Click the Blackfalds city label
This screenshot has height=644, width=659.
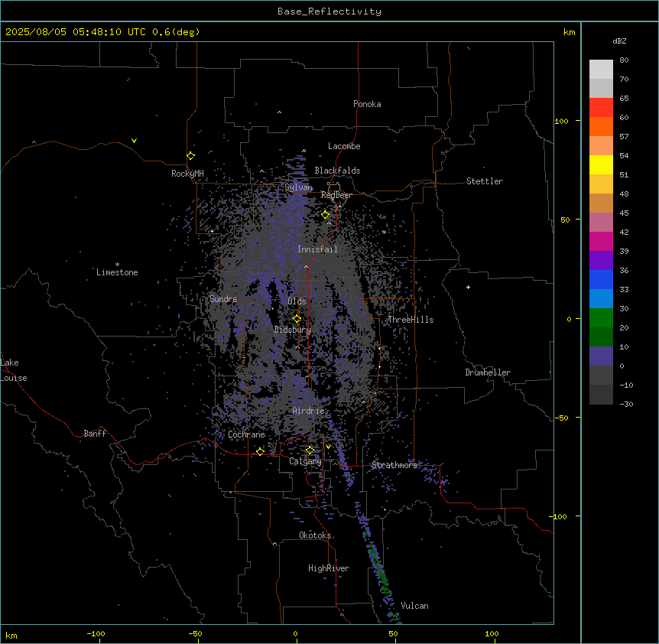pyautogui.click(x=337, y=171)
